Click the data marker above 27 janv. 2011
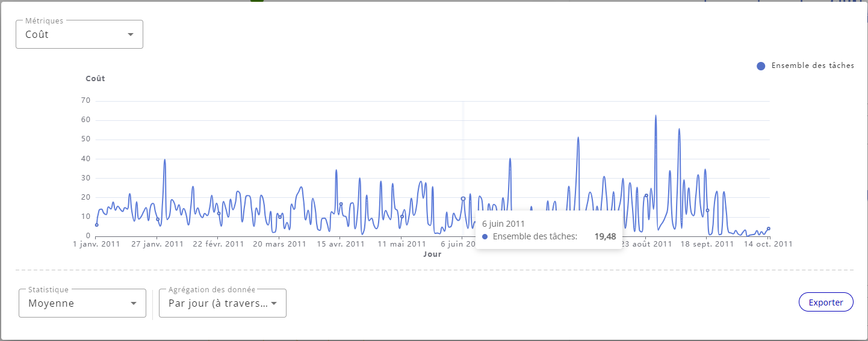 pos(158,220)
